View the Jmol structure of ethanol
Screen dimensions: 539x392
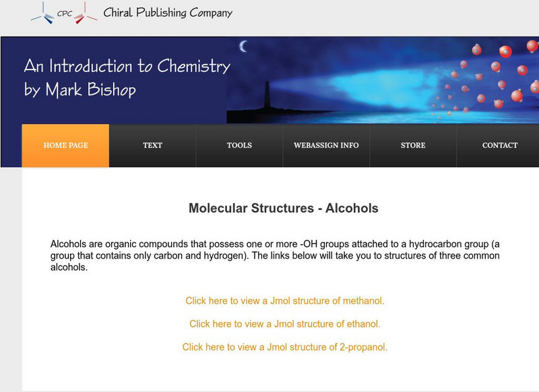click(x=285, y=324)
